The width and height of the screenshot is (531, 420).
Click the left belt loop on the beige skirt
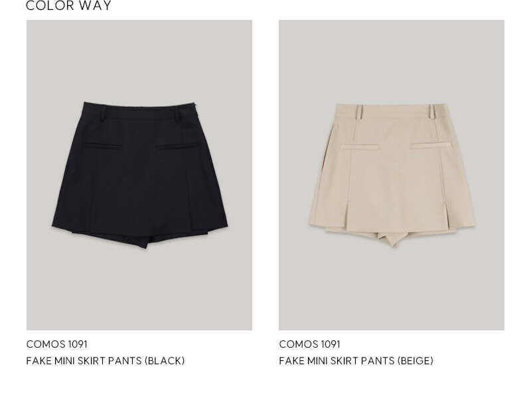[x=359, y=112]
